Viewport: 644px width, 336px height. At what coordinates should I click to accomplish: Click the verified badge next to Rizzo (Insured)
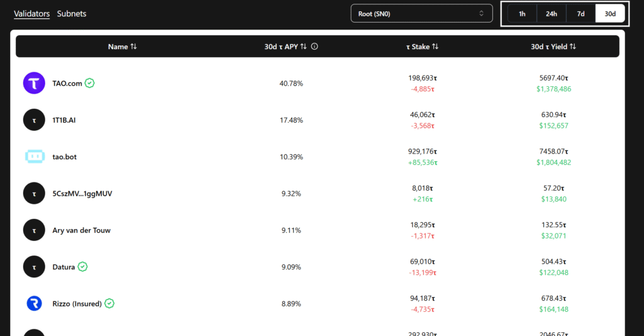tap(109, 304)
